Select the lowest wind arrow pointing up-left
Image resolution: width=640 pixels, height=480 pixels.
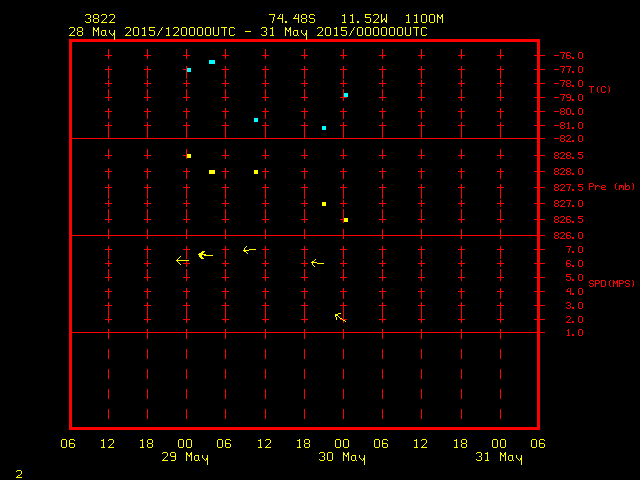[x=340, y=317]
